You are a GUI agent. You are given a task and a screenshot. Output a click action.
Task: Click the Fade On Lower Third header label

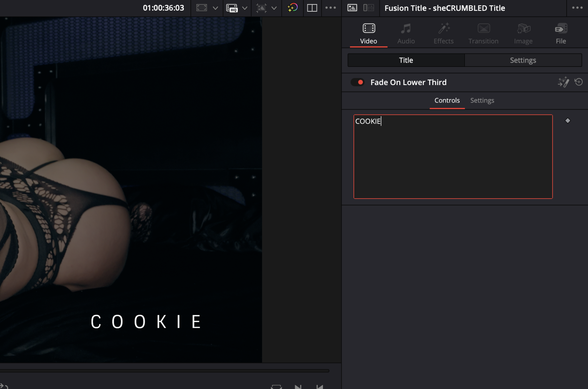click(x=408, y=82)
